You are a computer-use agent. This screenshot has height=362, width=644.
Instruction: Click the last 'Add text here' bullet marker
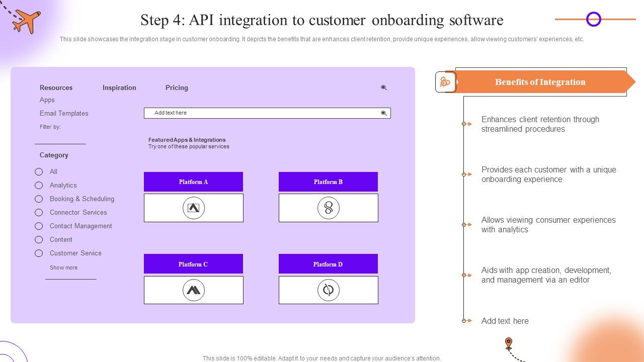point(466,320)
